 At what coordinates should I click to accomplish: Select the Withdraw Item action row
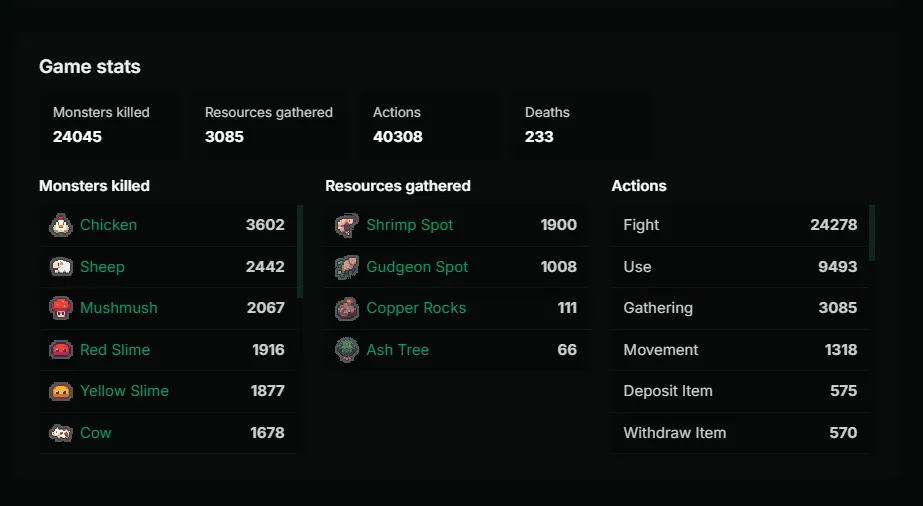click(740, 433)
